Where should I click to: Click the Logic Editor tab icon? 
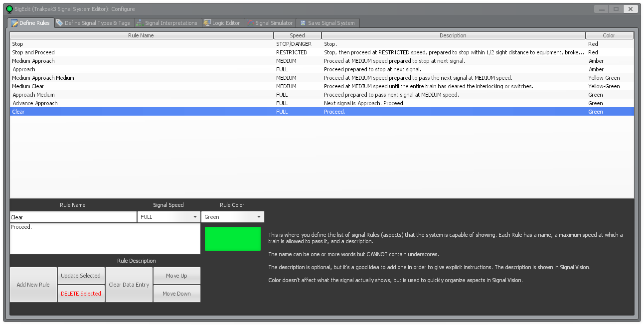click(x=207, y=23)
